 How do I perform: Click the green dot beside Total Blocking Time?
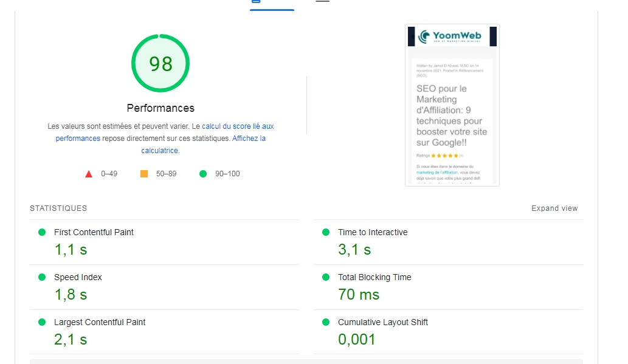[326, 277]
